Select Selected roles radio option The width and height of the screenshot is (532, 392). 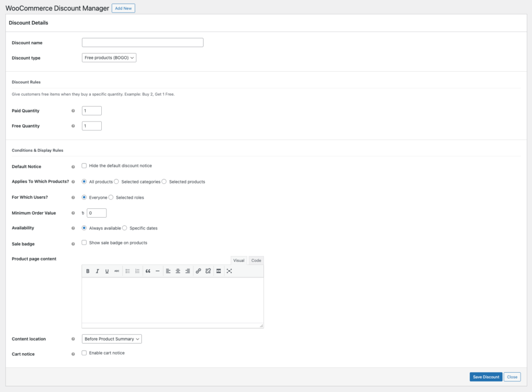[111, 197]
